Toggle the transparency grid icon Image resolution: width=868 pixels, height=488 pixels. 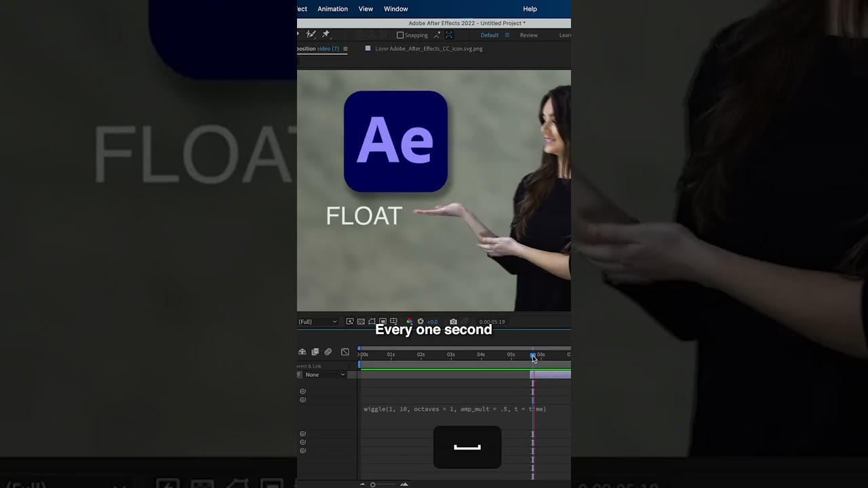tap(361, 321)
